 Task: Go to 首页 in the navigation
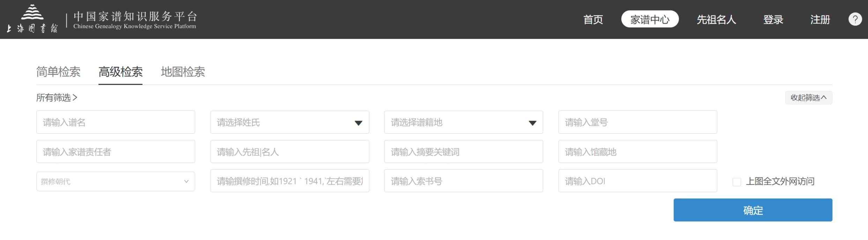point(593,20)
